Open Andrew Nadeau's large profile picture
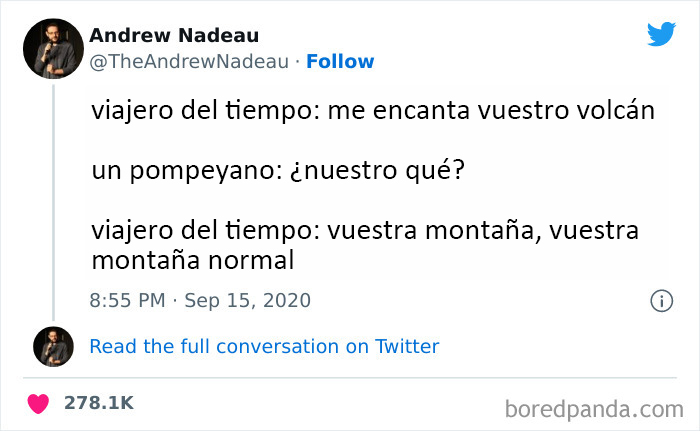Image resolution: width=700 pixels, height=431 pixels. 52,47
